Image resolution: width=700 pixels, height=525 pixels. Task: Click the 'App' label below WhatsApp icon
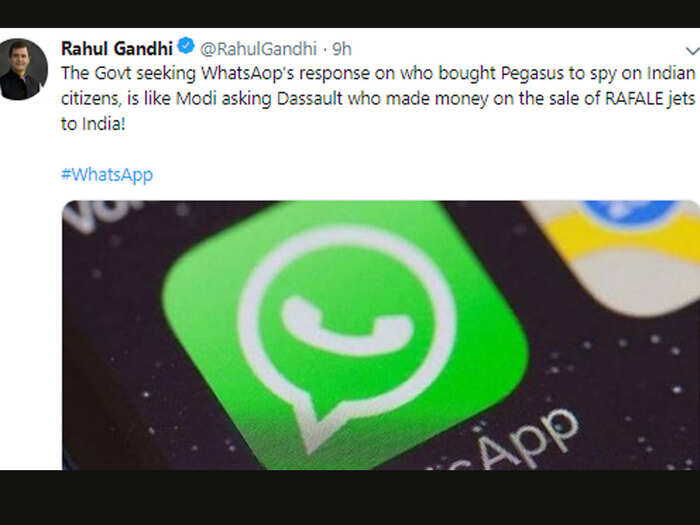coord(518,442)
